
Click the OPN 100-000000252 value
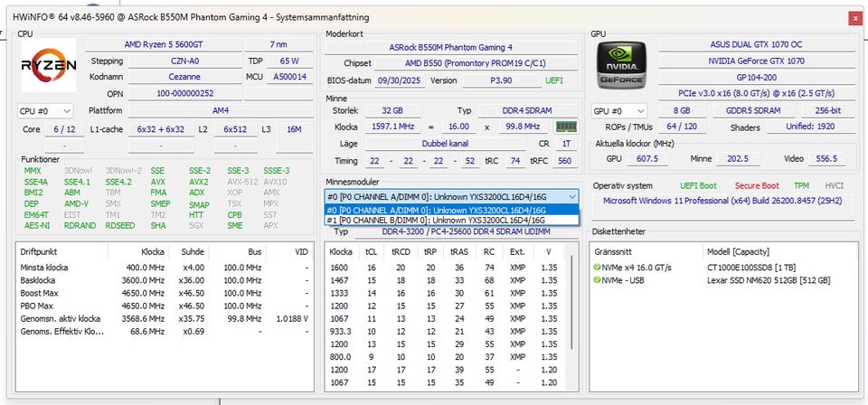(184, 93)
